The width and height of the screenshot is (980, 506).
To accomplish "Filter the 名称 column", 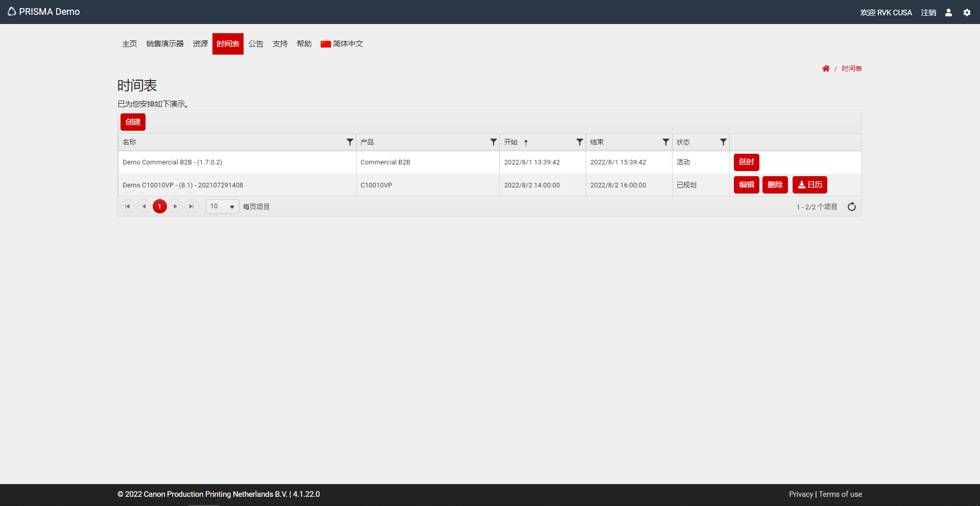I will [x=350, y=142].
